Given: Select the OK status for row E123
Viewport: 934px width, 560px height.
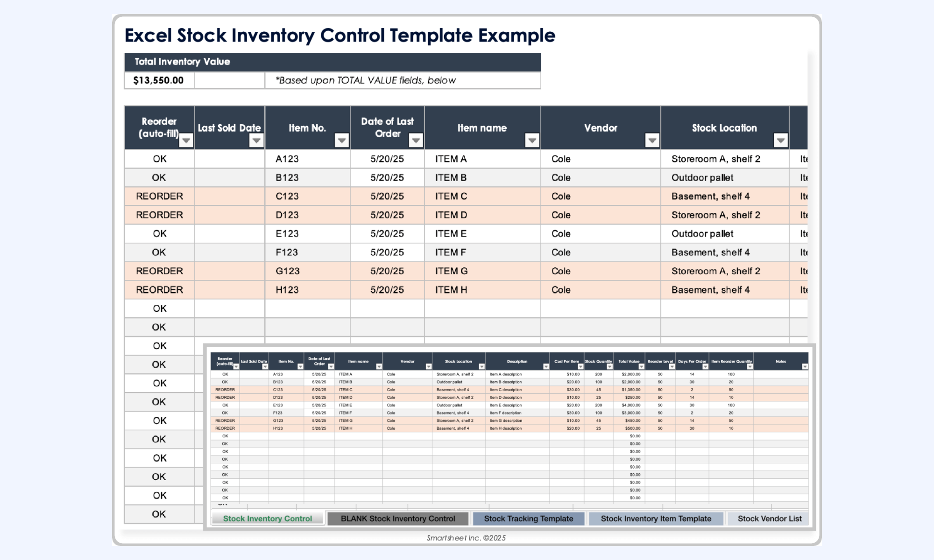Looking at the screenshot, I should pyautogui.click(x=159, y=233).
